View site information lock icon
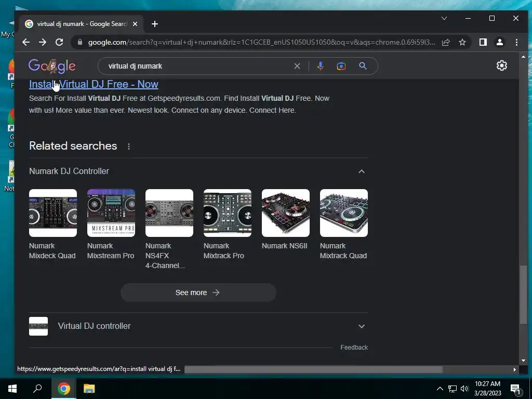 coord(80,42)
